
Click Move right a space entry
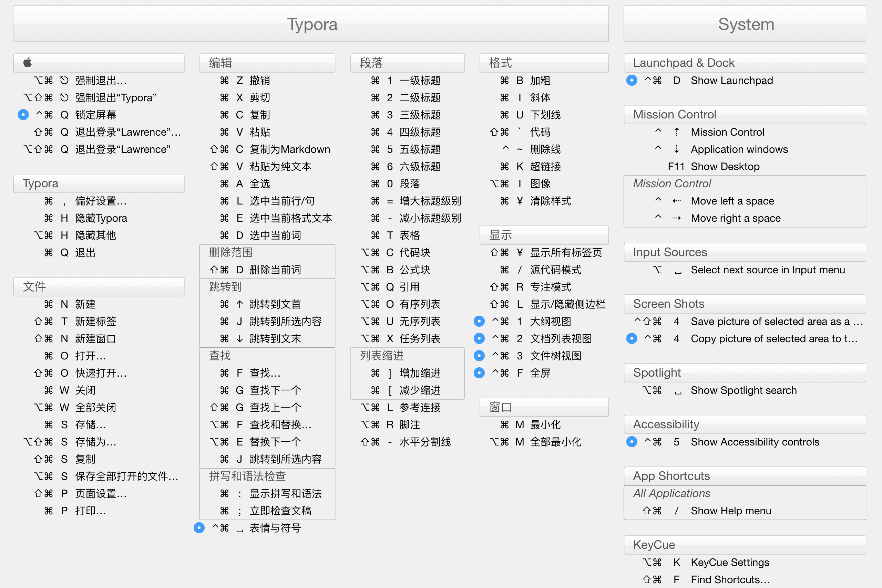(717, 218)
